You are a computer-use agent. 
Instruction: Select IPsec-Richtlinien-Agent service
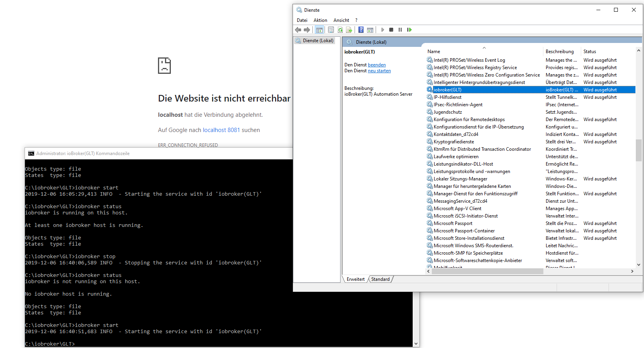458,105
